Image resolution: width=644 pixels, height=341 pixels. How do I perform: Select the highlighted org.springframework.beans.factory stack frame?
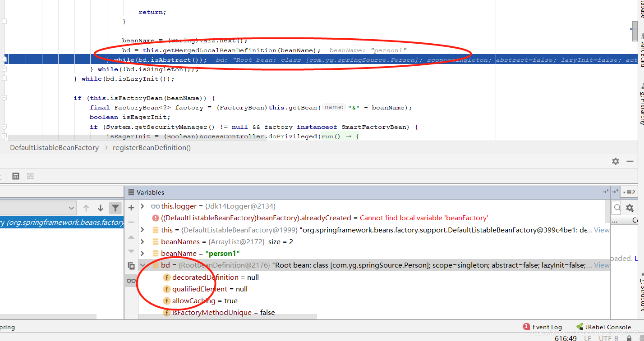[62, 223]
